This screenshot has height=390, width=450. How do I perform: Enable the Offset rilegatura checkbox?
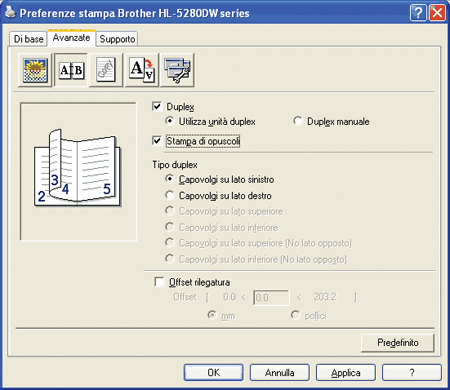(159, 282)
